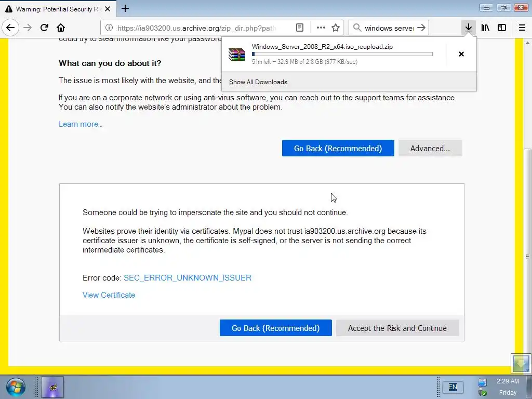
Task: Open the Library bookshelf icon
Action: coord(485,28)
